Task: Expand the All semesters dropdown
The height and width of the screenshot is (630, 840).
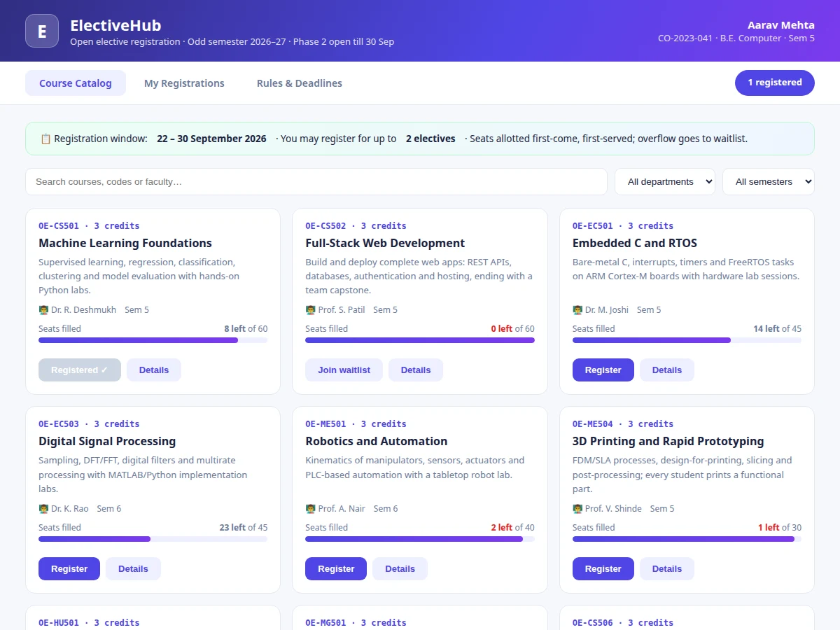Action: [769, 181]
